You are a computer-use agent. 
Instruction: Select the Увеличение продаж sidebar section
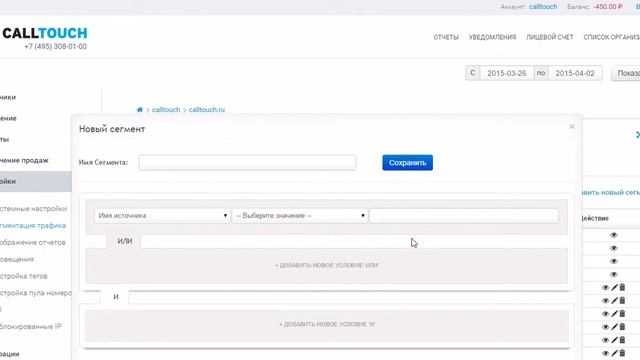coord(24,160)
